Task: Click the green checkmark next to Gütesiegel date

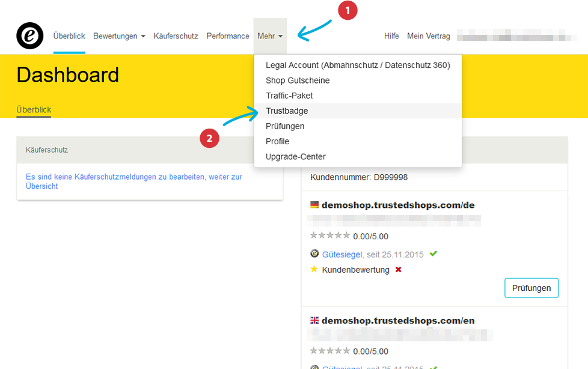Action: coord(433,254)
